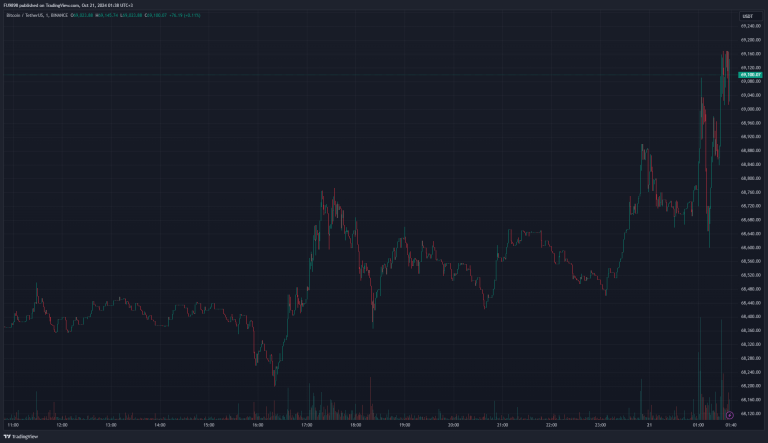
Task: Click the green current price label
Action: 749,75
